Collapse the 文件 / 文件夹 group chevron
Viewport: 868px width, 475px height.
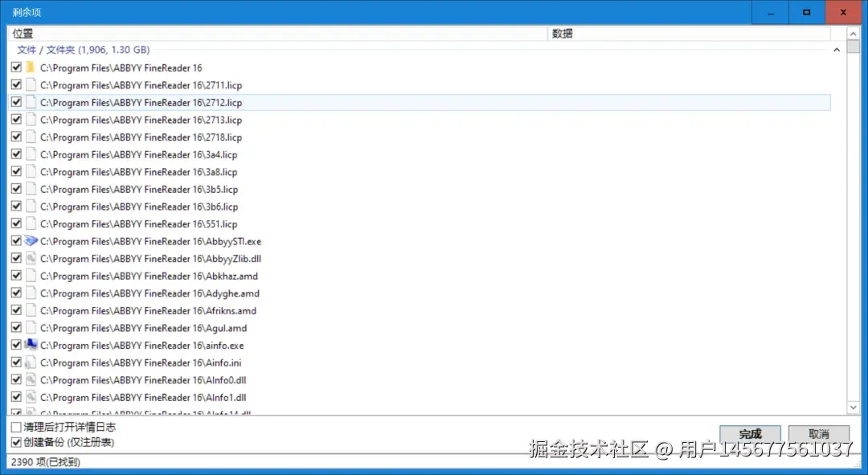point(837,49)
